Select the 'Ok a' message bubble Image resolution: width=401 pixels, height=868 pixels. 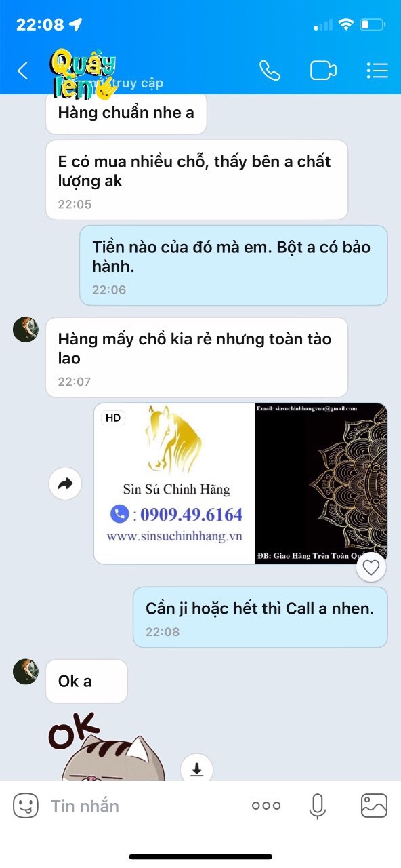[x=87, y=681]
